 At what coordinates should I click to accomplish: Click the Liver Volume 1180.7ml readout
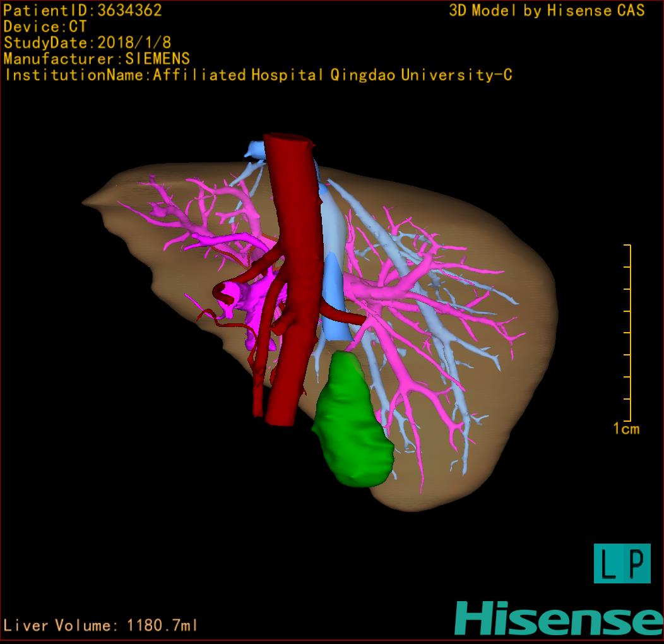[101, 626]
